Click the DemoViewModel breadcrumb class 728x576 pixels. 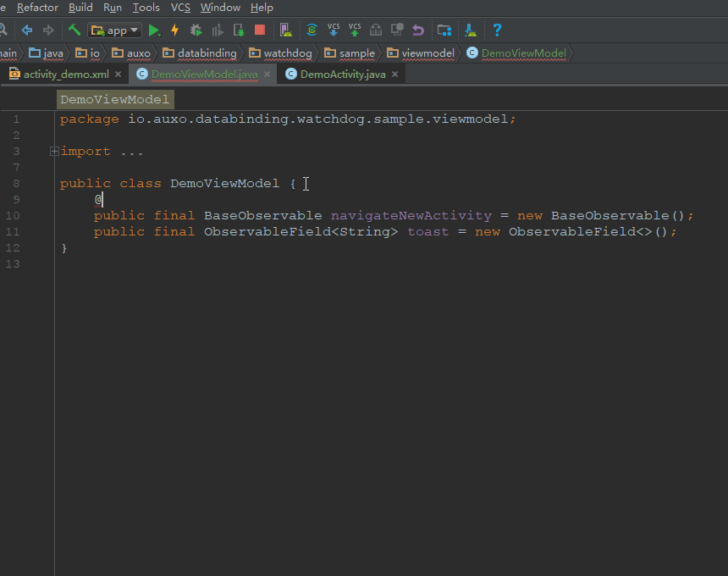coord(516,53)
